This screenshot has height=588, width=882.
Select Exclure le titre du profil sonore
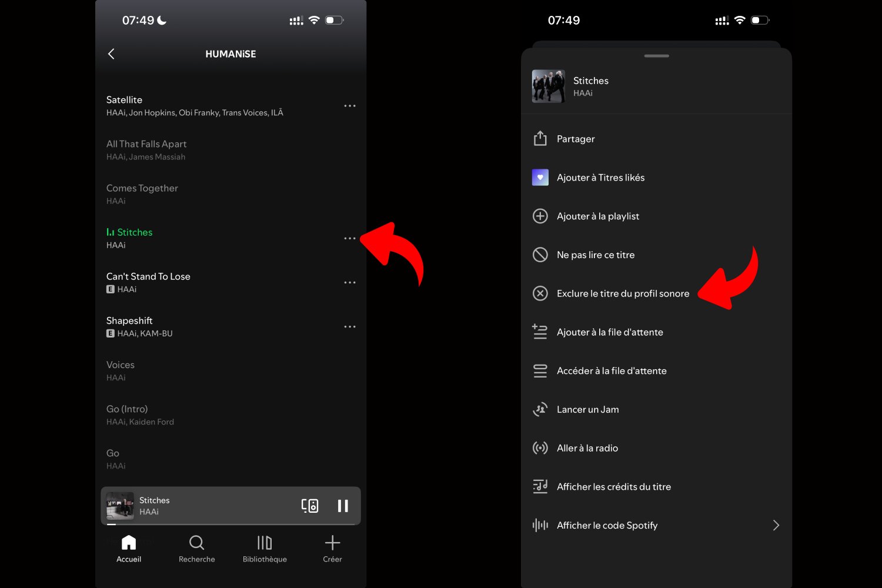click(x=622, y=293)
